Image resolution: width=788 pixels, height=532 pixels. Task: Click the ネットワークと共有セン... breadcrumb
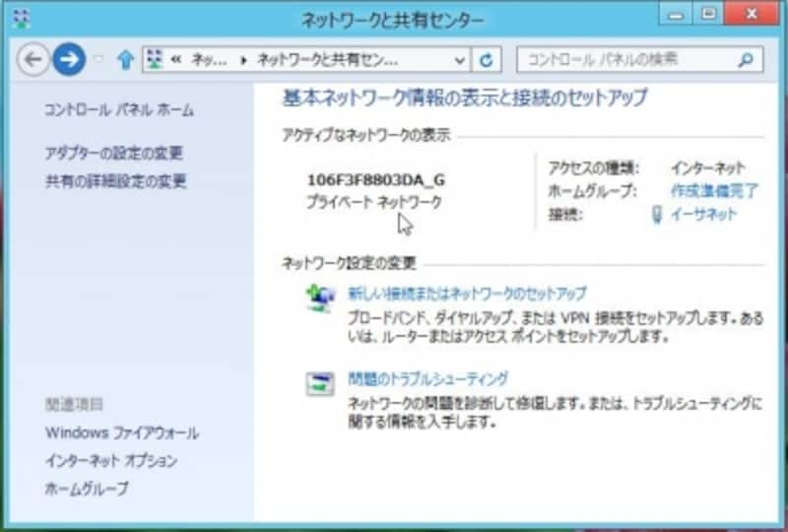tap(328, 61)
